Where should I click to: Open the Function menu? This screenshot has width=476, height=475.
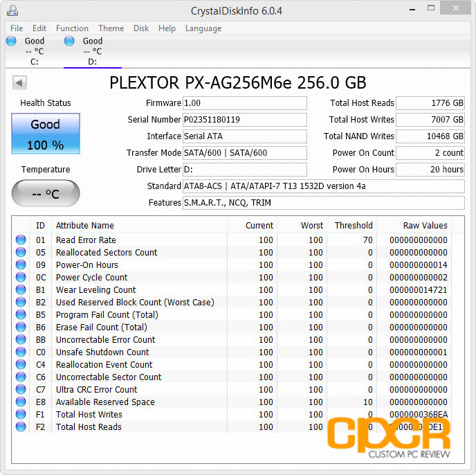pos(72,28)
